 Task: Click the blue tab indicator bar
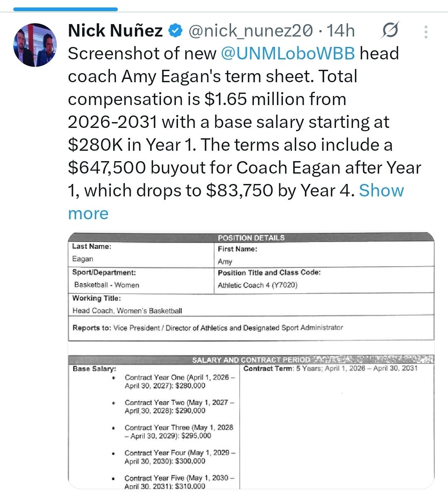pos(59,9)
